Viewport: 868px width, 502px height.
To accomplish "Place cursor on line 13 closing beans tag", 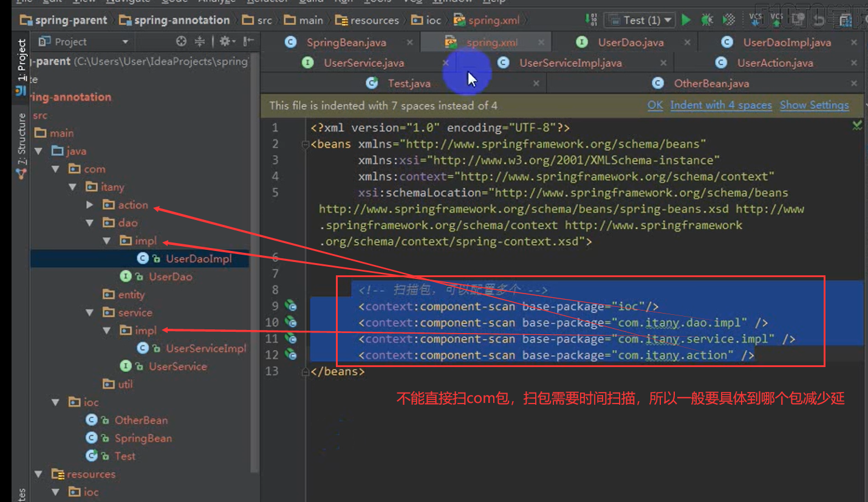I will tap(338, 371).
